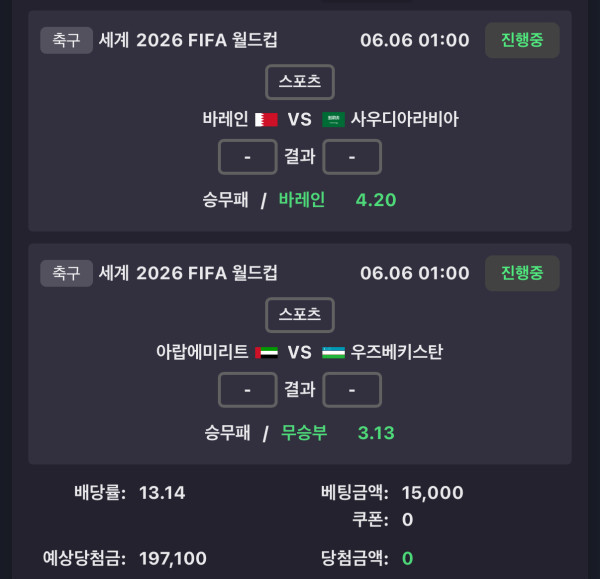
Task: Click the 예상당첨금 197,100 amount
Action: point(173,558)
